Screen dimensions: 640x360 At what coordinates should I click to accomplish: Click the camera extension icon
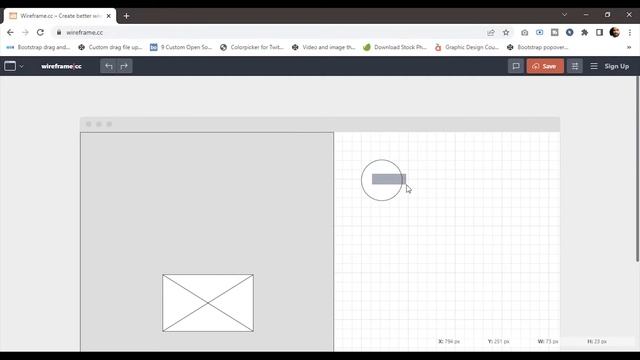(x=524, y=32)
